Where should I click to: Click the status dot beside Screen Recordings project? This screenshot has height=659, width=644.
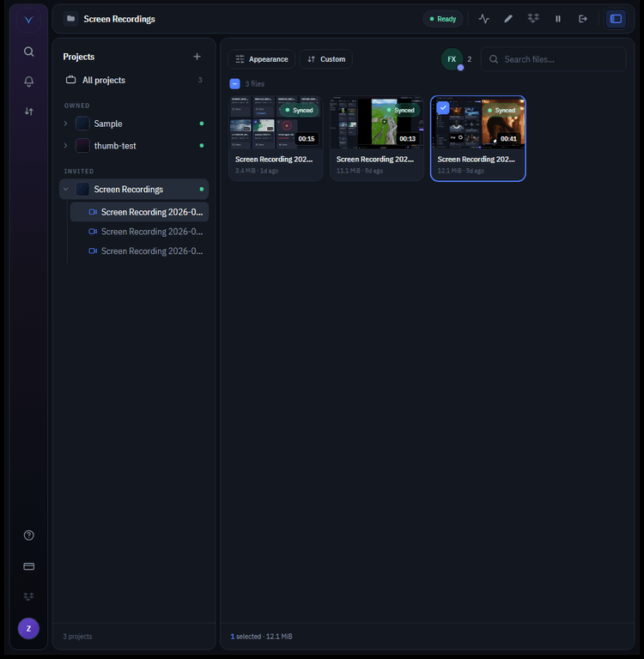pos(202,189)
